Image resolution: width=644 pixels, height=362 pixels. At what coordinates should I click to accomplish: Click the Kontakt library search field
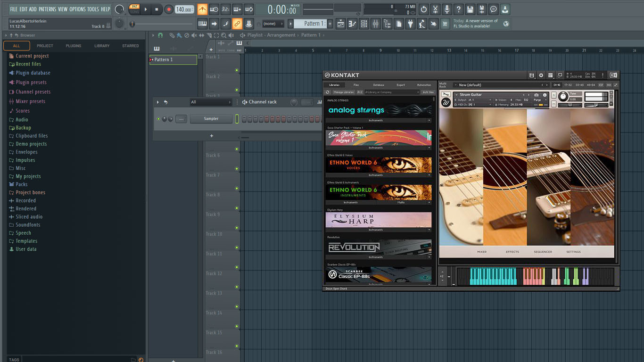coord(391,92)
